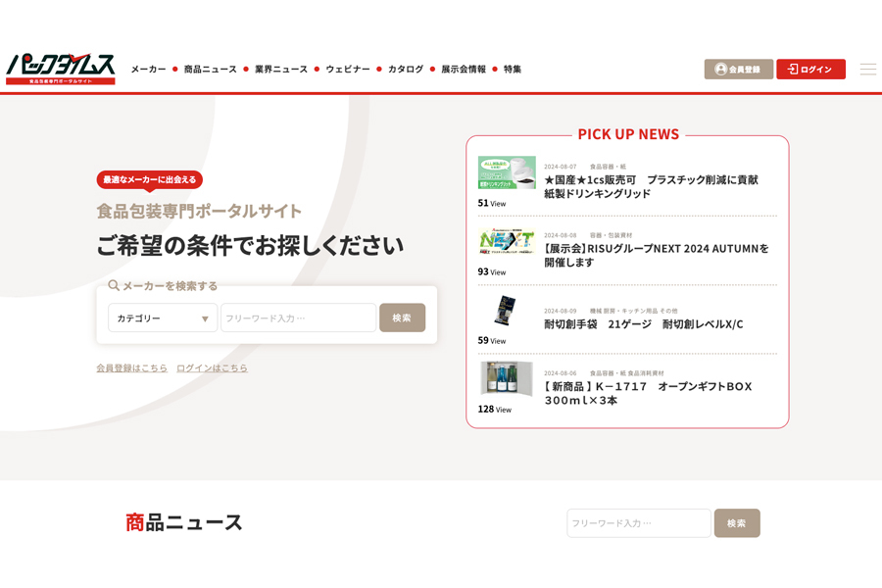Open the ウェビナー navigation item
Screen dimensions: 882x588
coord(347,70)
